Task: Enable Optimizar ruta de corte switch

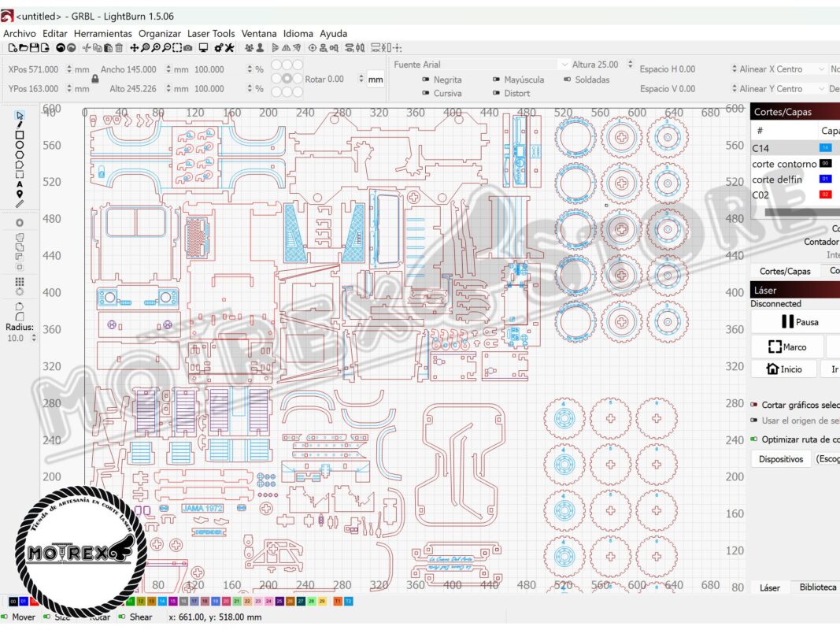Action: (754, 439)
